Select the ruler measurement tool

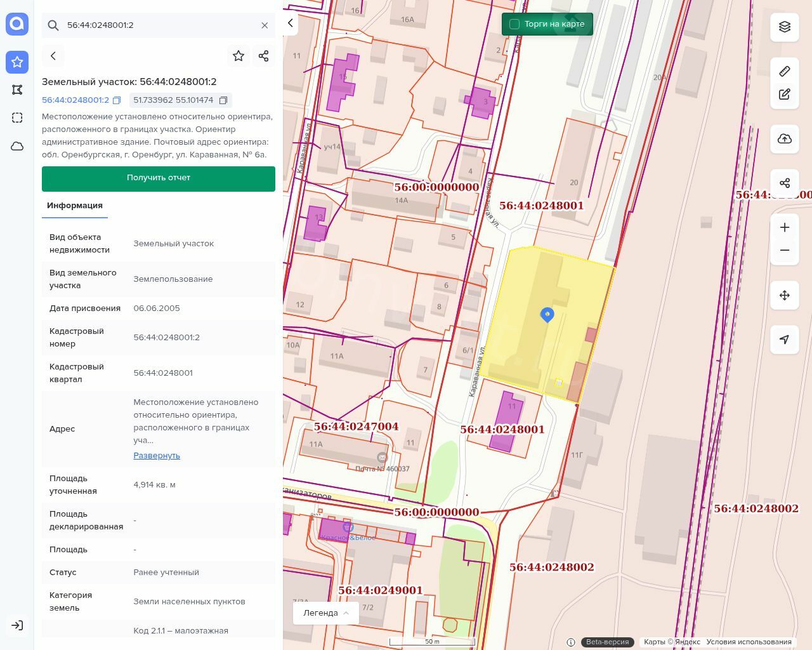click(784, 71)
